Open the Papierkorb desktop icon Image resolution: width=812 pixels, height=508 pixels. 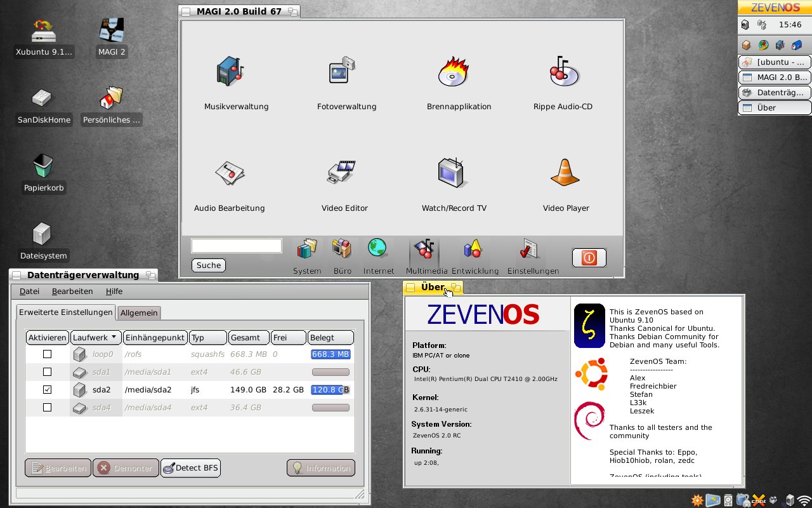(43, 173)
